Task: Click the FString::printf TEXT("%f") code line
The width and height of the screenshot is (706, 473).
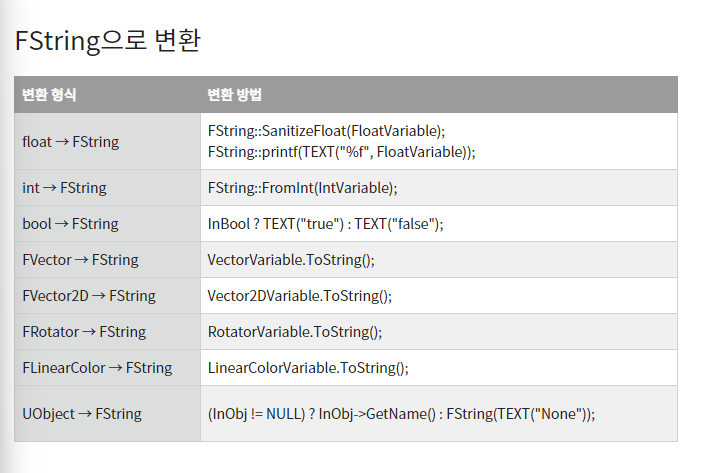Action: [x=341, y=152]
